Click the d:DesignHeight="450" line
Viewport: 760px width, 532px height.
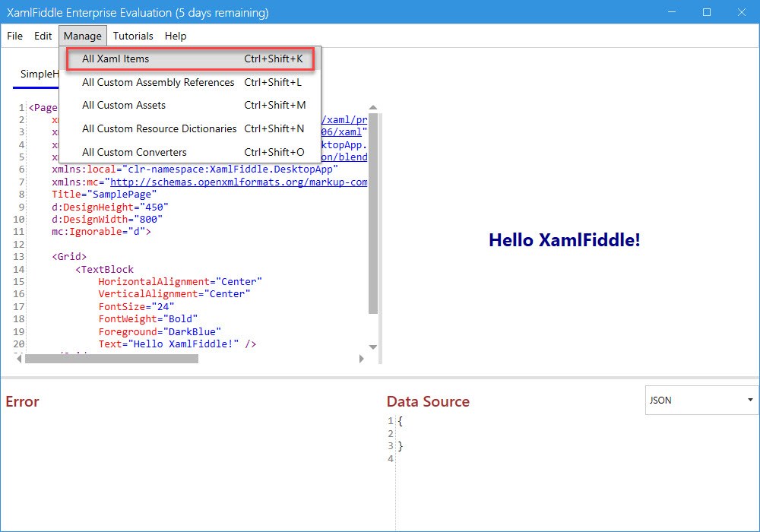tap(110, 207)
